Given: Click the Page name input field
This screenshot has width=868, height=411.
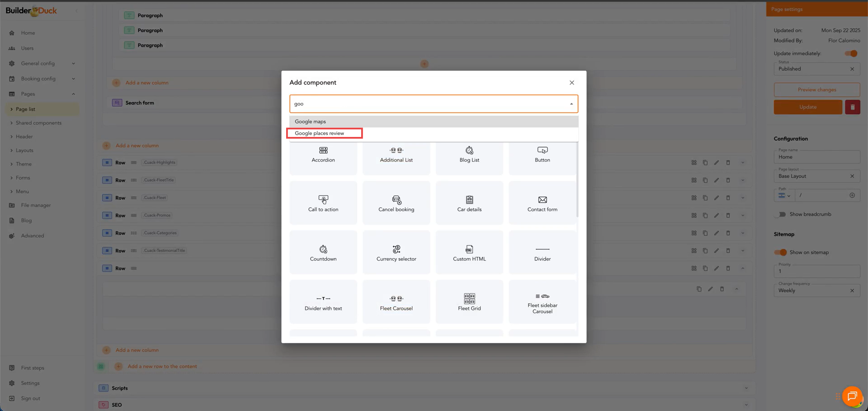Looking at the screenshot, I should click(x=816, y=157).
